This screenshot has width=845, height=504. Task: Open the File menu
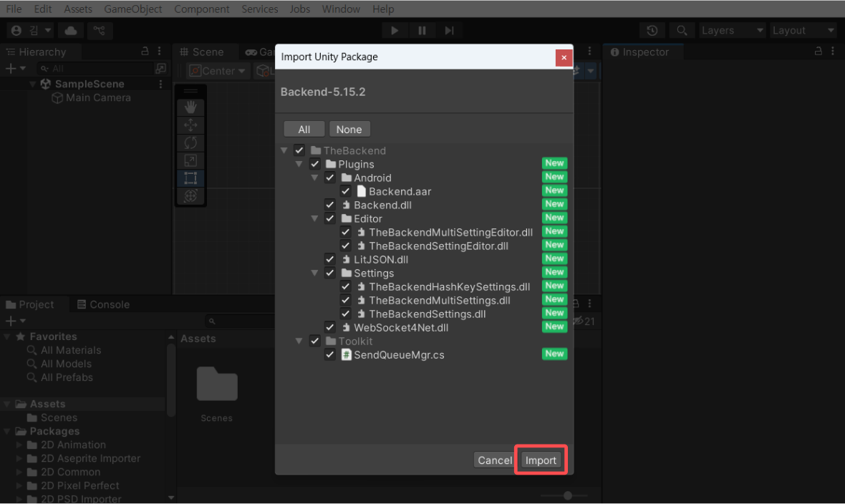(14, 9)
